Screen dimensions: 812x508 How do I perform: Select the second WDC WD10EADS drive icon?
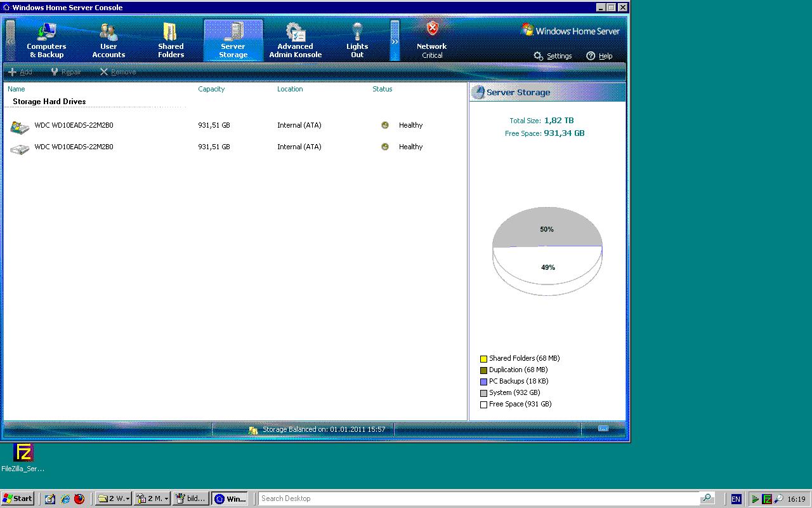pyautogui.click(x=20, y=149)
